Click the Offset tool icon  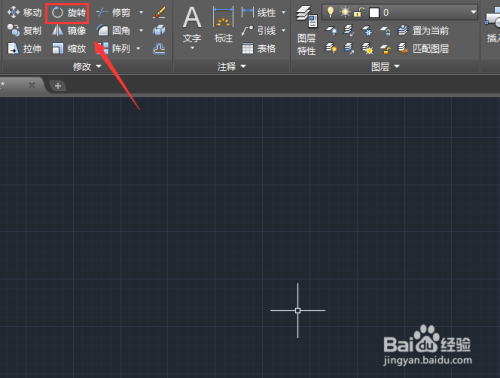coord(159,49)
